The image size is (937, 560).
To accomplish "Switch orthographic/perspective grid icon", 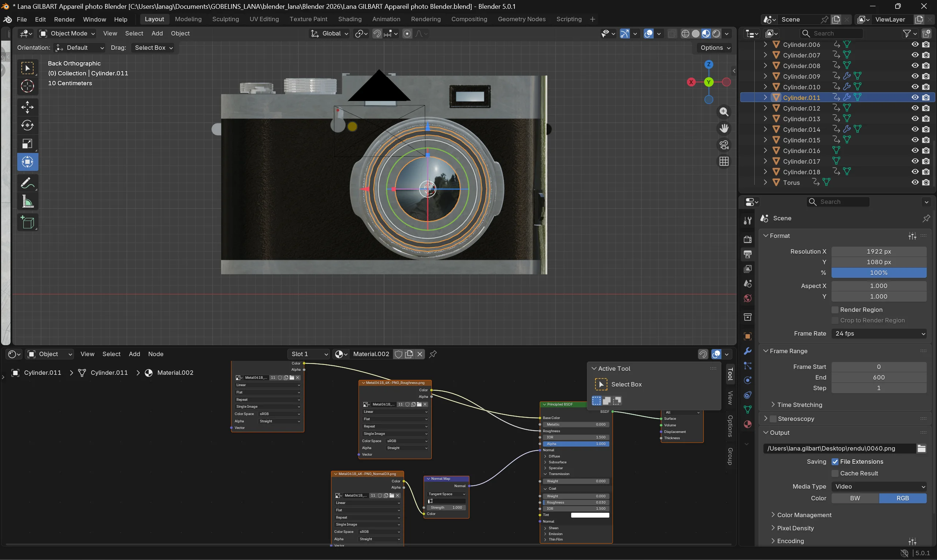I will (x=724, y=161).
